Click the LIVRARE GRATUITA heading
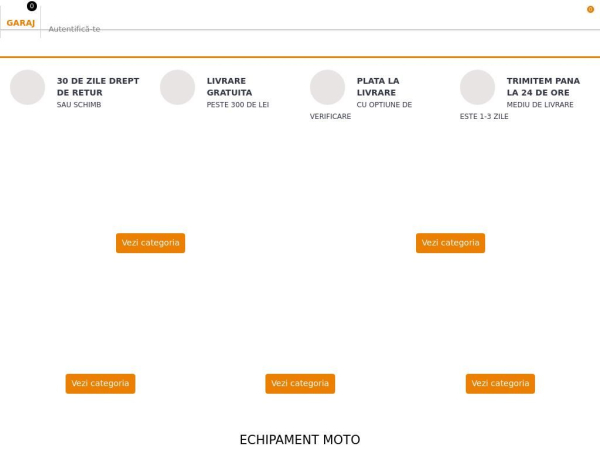Screen dimensions: 600x450 click(x=229, y=87)
